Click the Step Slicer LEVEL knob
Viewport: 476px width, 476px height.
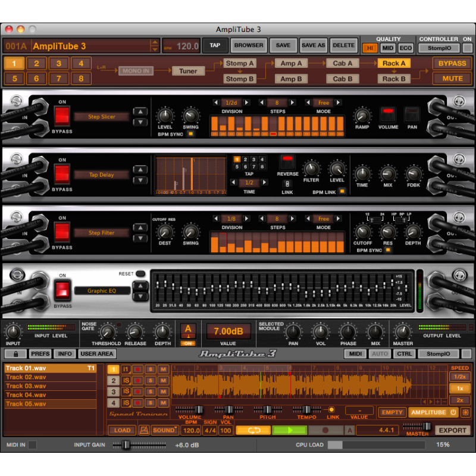[x=165, y=115]
